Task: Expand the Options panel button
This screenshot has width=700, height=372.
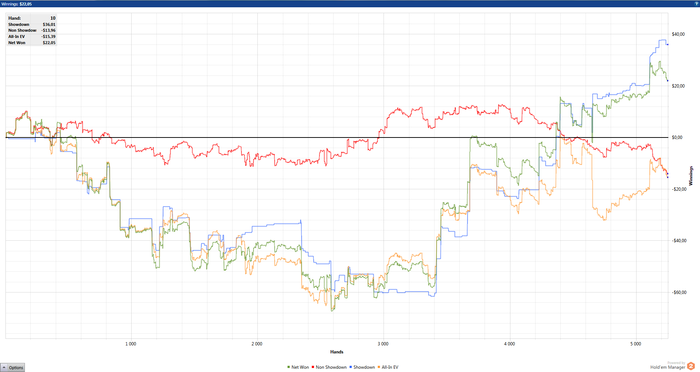Action: (x=12, y=368)
